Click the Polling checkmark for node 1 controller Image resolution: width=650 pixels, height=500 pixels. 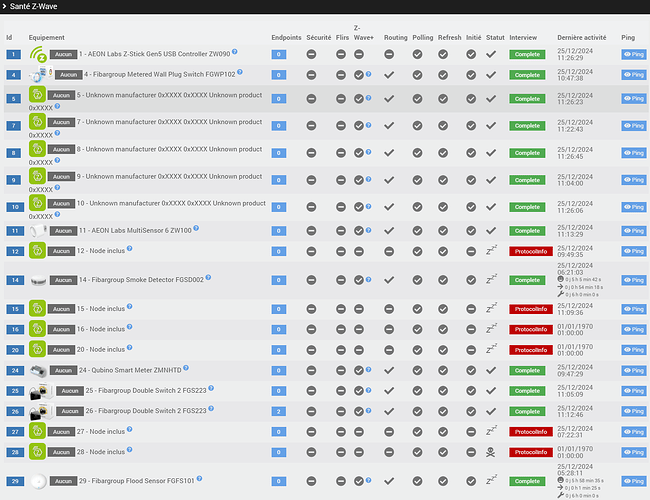419,54
